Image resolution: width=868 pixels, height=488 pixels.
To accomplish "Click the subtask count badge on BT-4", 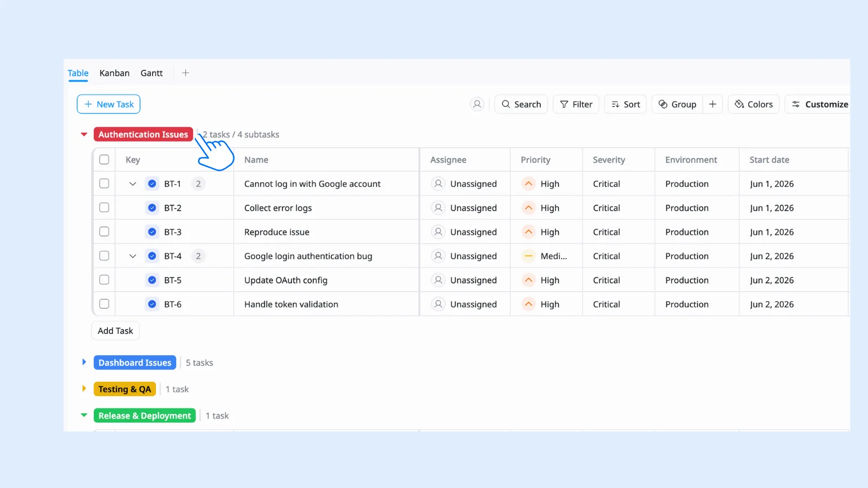I will click(x=198, y=256).
